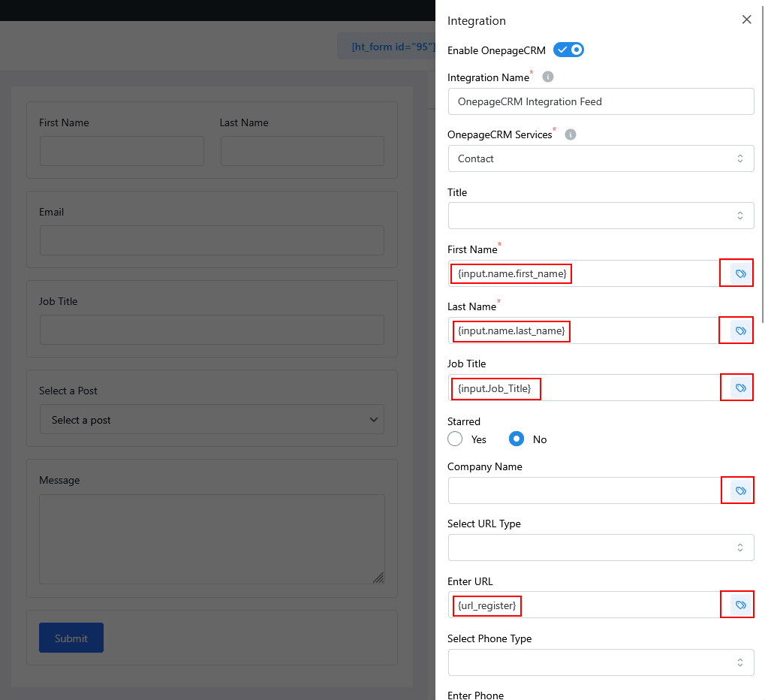This screenshot has height=700, width=765.
Task: Close the Integration panel
Action: pyautogui.click(x=746, y=20)
